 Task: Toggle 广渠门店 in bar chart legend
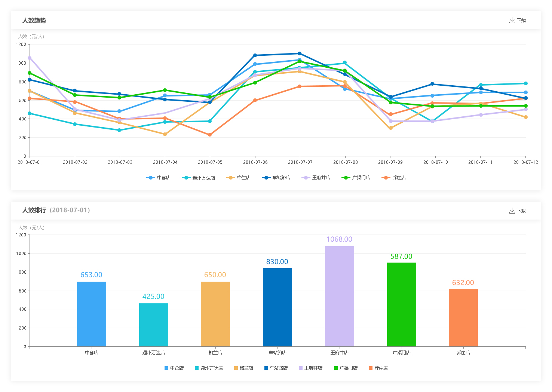(x=346, y=368)
